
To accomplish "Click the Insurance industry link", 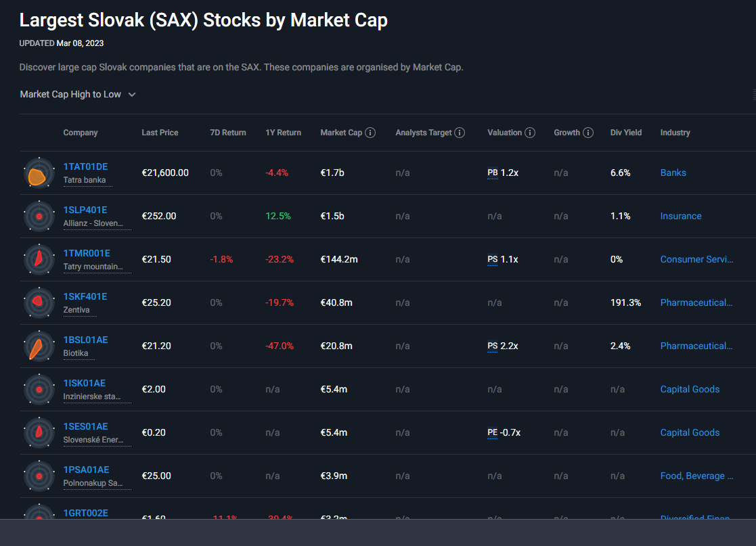I will point(680,217).
